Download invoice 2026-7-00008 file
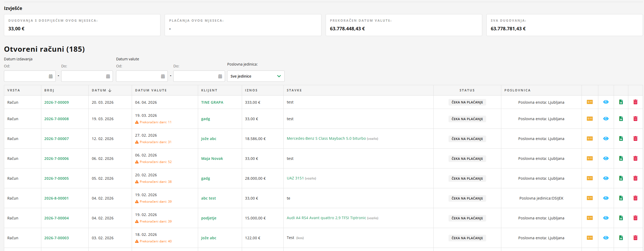The image size is (644, 251). (621, 119)
